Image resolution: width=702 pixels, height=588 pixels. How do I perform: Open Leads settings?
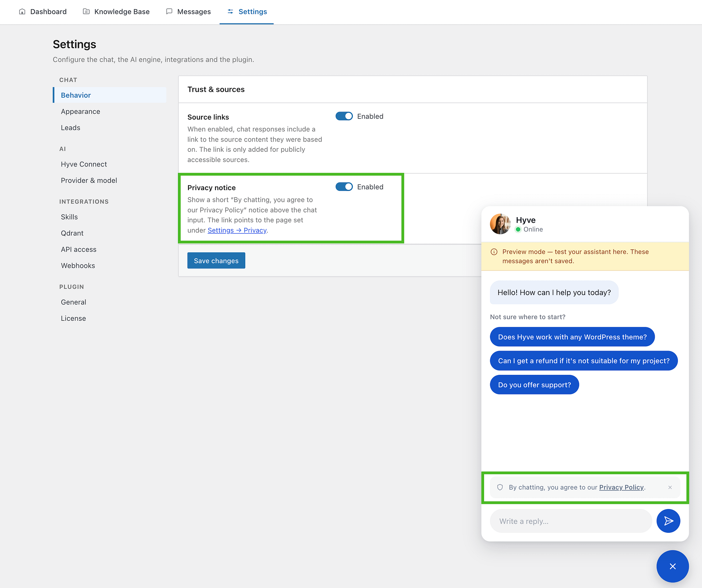pyautogui.click(x=71, y=128)
